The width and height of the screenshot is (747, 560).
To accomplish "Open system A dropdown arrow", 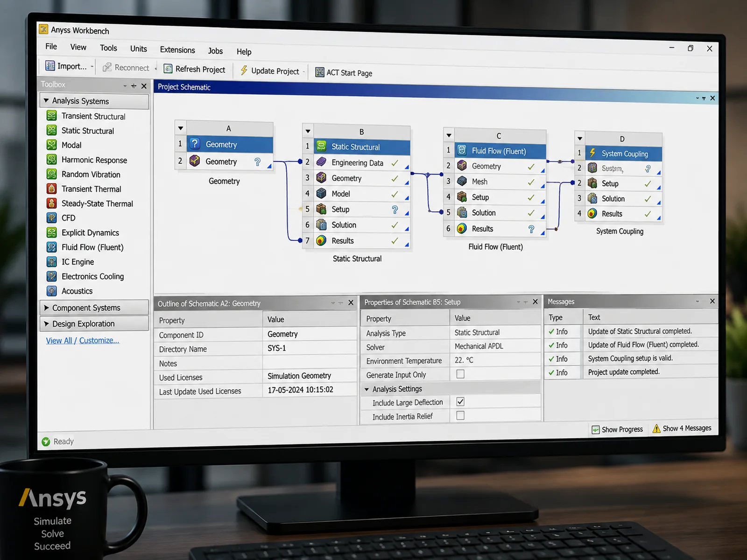I will [181, 128].
